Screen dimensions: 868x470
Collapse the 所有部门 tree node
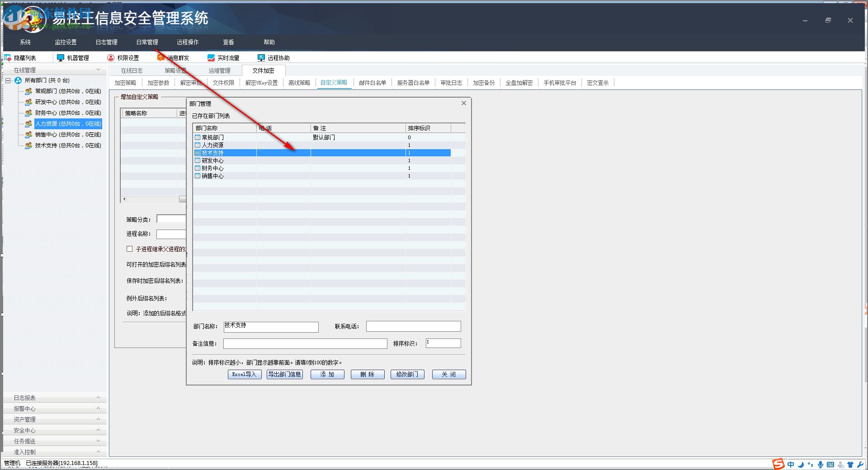[8, 80]
